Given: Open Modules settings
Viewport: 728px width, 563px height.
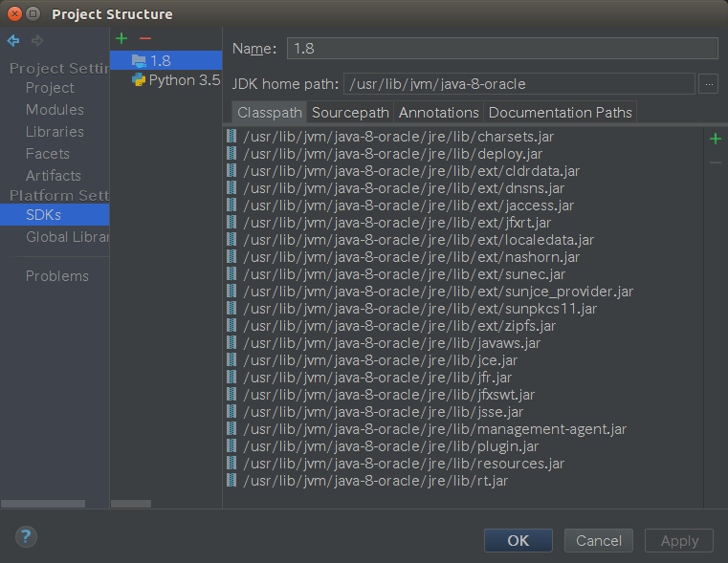Looking at the screenshot, I should pos(55,110).
